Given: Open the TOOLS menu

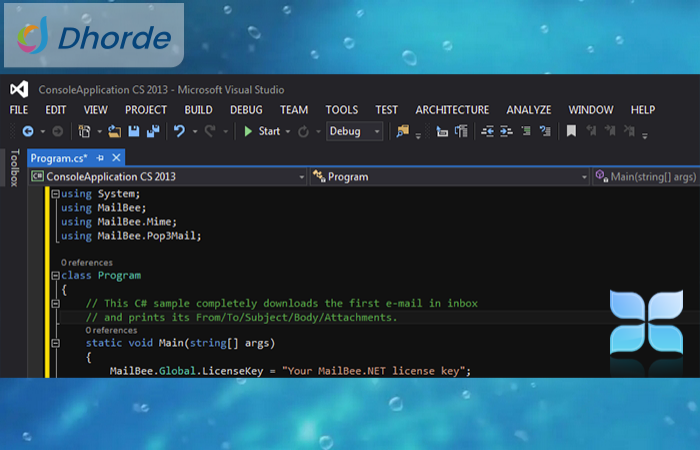Looking at the screenshot, I should click(342, 110).
